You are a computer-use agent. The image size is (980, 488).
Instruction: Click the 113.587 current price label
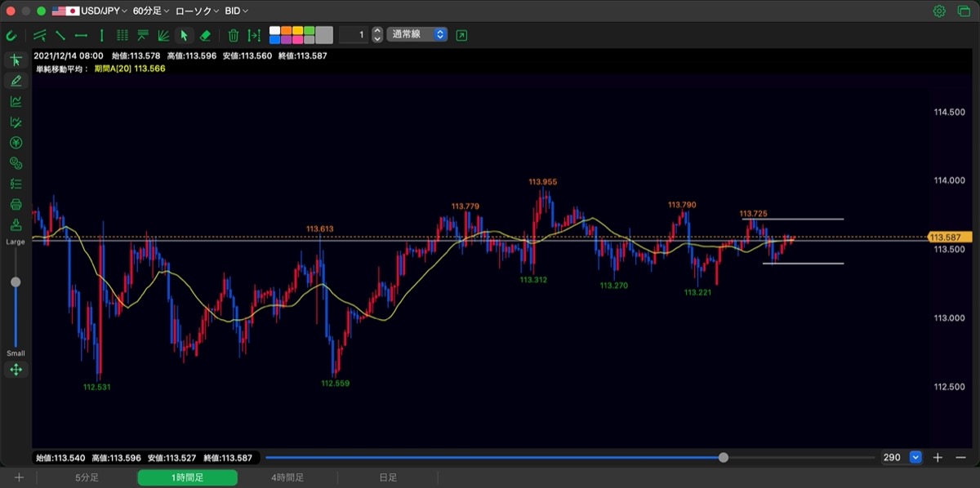[950, 237]
